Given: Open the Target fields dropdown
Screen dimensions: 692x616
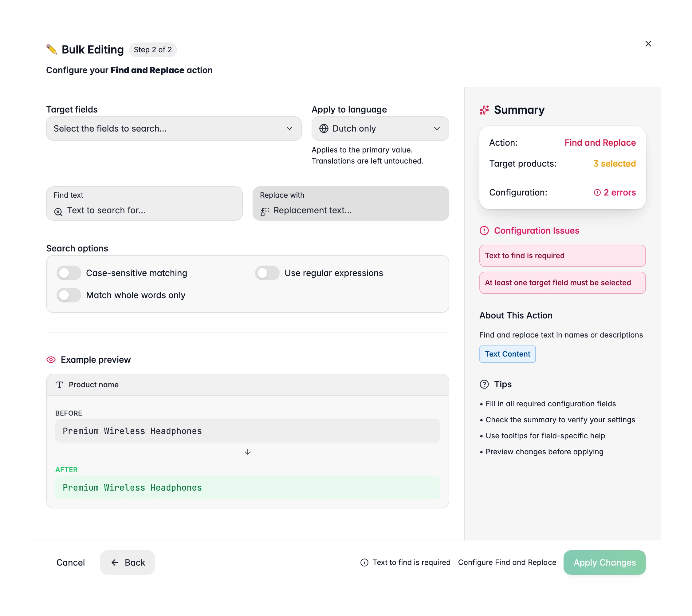Looking at the screenshot, I should pyautogui.click(x=174, y=129).
